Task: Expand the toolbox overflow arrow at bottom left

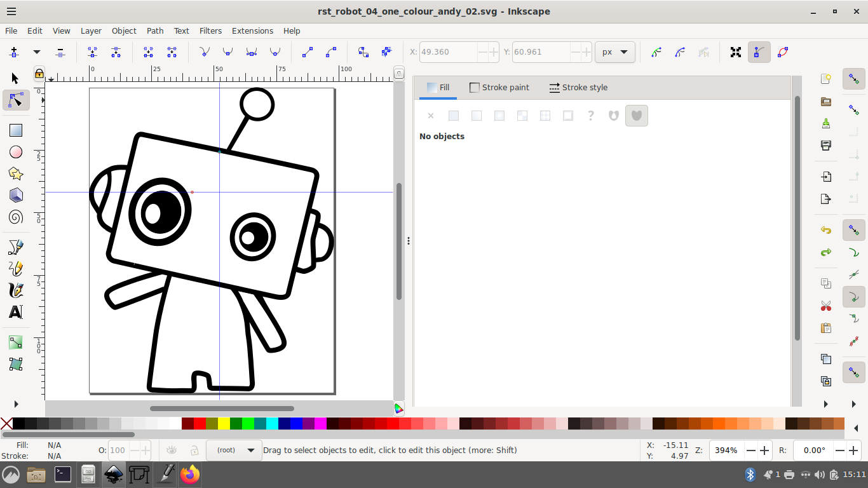Action: point(15,403)
